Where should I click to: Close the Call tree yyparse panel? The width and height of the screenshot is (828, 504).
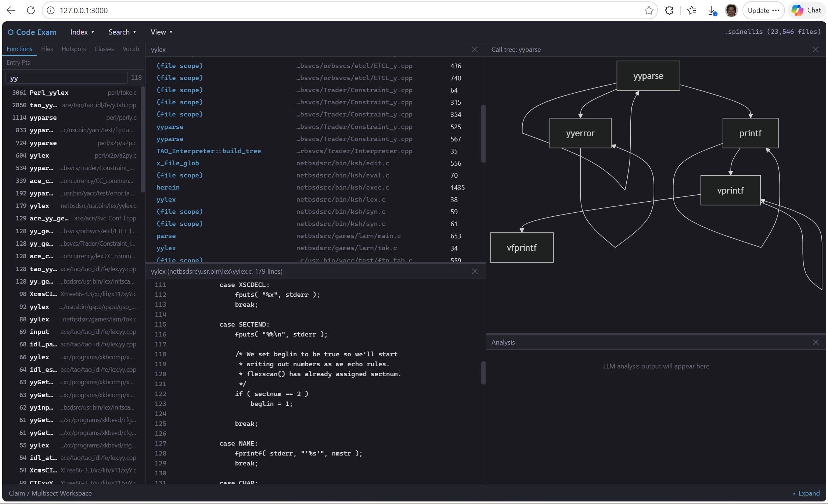[x=815, y=50]
